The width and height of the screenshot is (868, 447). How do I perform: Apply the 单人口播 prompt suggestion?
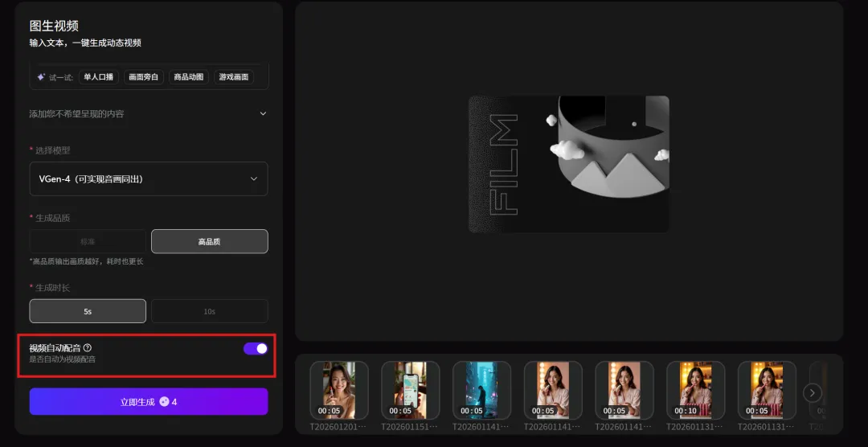click(x=99, y=77)
